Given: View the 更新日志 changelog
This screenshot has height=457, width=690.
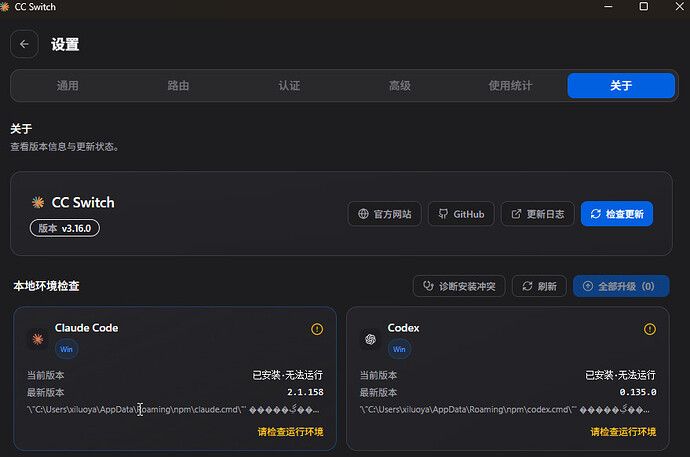Looking at the screenshot, I should click(x=537, y=214).
